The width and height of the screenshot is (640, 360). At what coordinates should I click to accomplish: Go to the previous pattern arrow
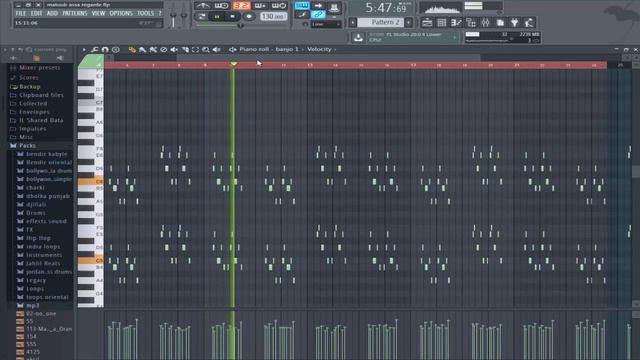[353, 22]
